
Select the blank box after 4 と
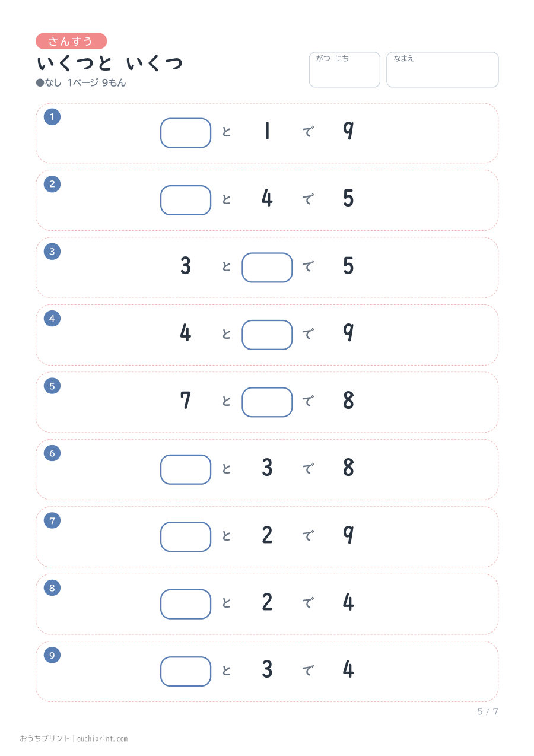267,335
